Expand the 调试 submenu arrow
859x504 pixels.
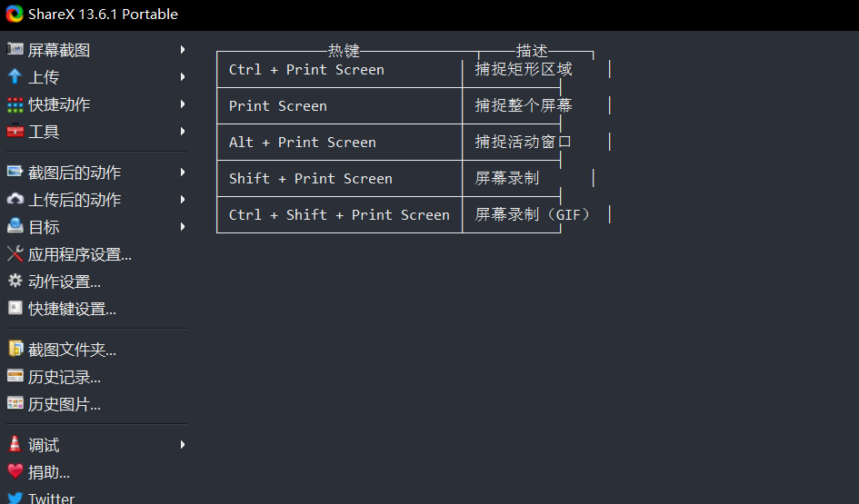183,445
